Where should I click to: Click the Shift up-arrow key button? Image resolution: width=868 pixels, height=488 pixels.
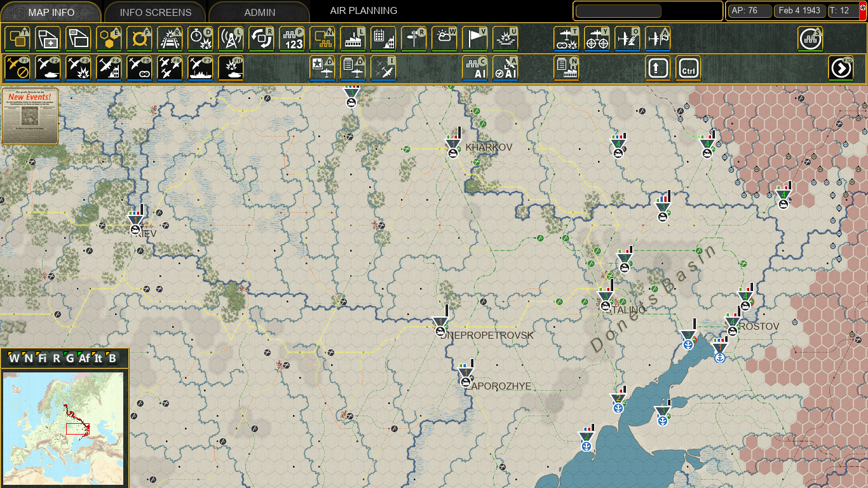coord(658,68)
